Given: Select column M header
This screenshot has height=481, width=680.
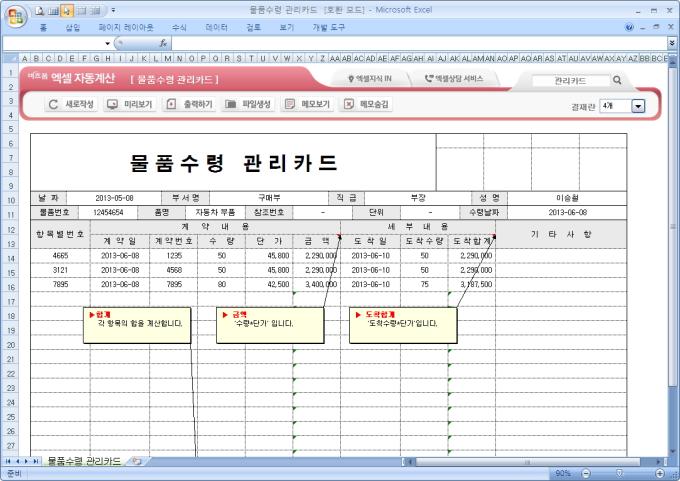Looking at the screenshot, I should click(x=167, y=58).
